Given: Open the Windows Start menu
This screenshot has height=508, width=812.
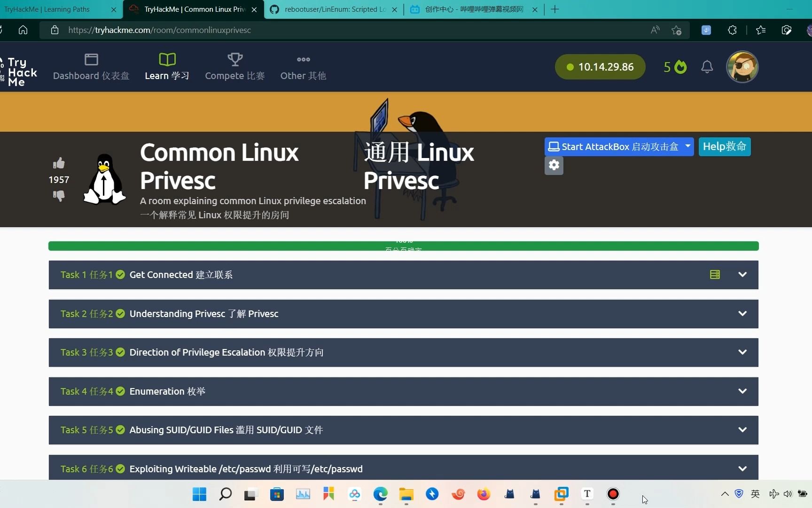Looking at the screenshot, I should pos(199,494).
